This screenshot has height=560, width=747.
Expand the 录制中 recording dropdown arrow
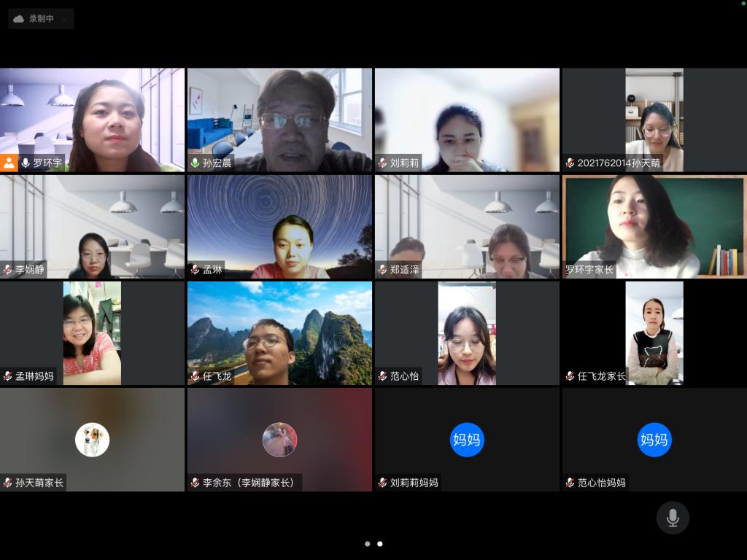65,19
